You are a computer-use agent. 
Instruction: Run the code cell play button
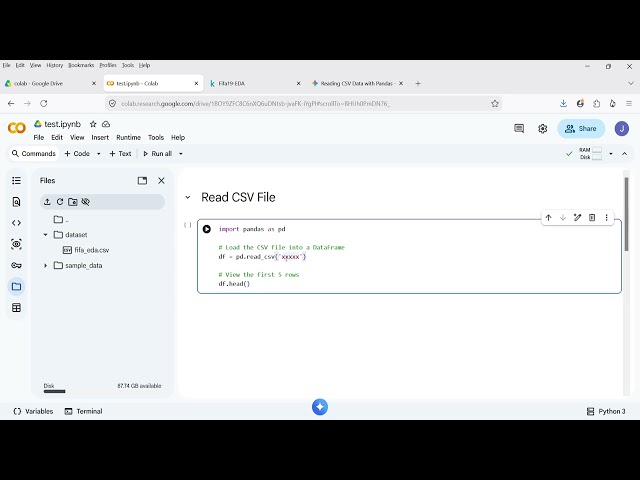207,229
